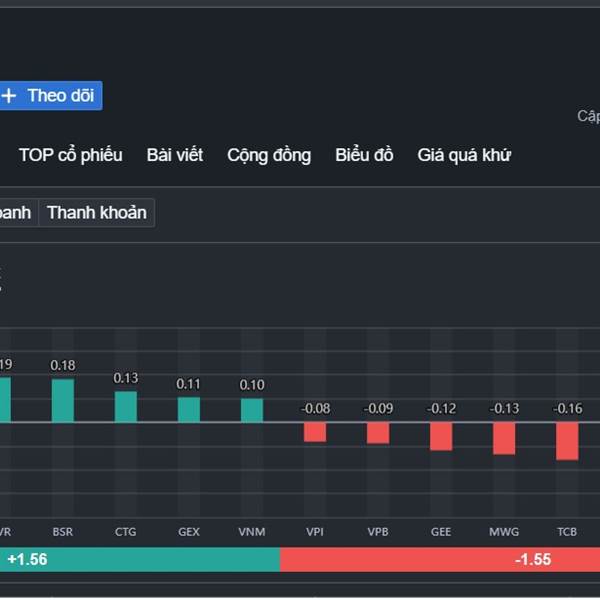Click the green GEX bar
The height and width of the screenshot is (600, 600).
[189, 409]
